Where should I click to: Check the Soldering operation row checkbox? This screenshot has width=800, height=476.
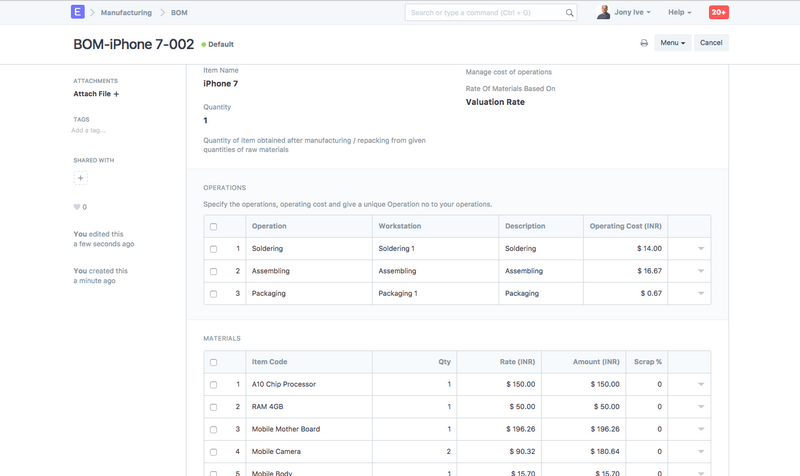(x=213, y=249)
